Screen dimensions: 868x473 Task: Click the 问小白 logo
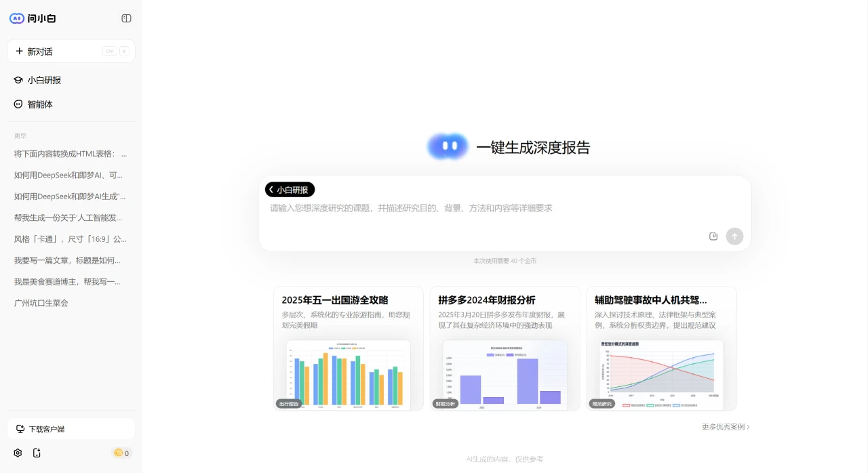pos(33,18)
